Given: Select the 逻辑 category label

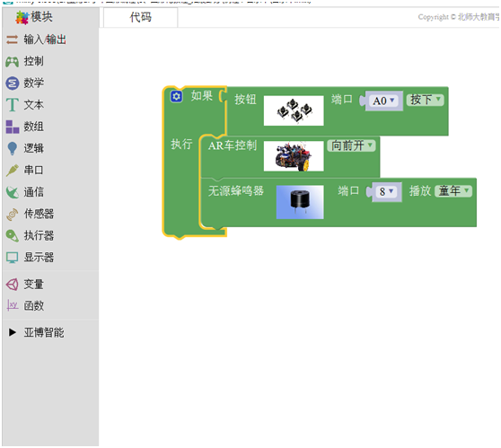Looking at the screenshot, I should pos(34,148).
